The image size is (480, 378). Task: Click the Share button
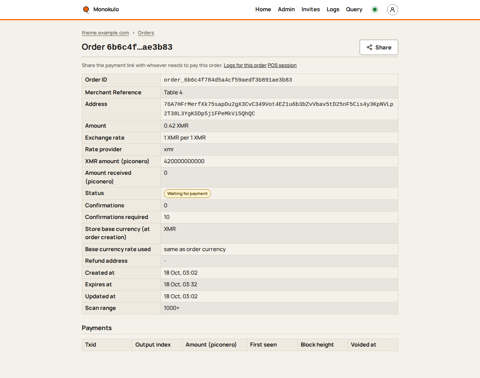tap(379, 47)
